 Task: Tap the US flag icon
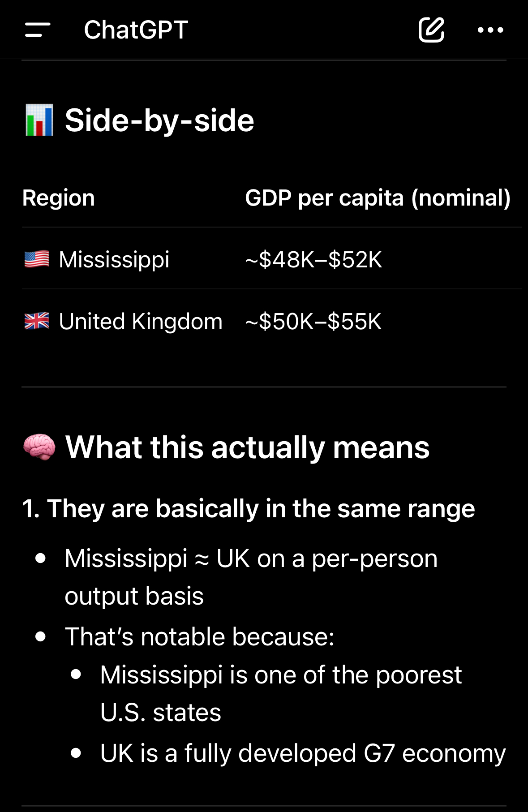coord(37,259)
